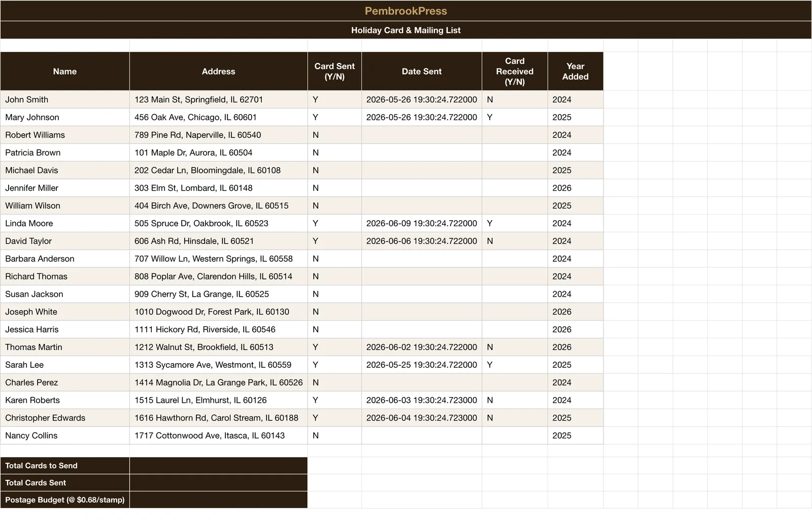Click the Address column header
Screen dimensions: 812x522
[x=219, y=72]
